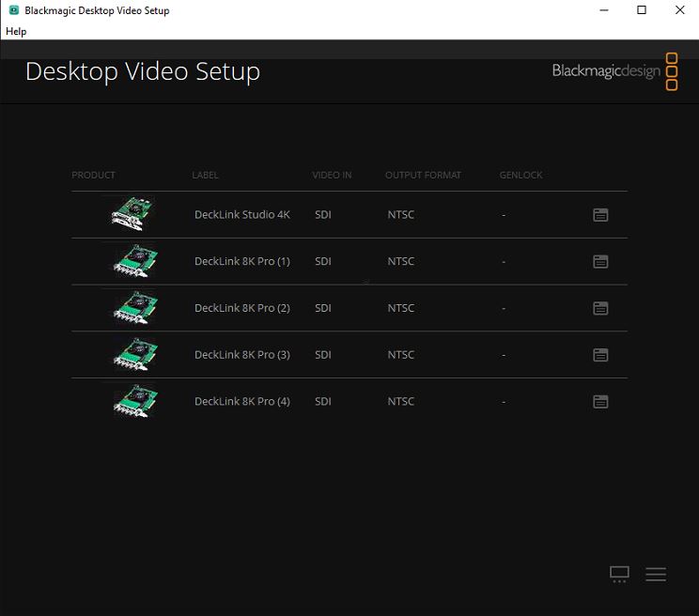Select the DeckLink 8K Pro (3) label
This screenshot has width=699, height=616.
pos(242,355)
